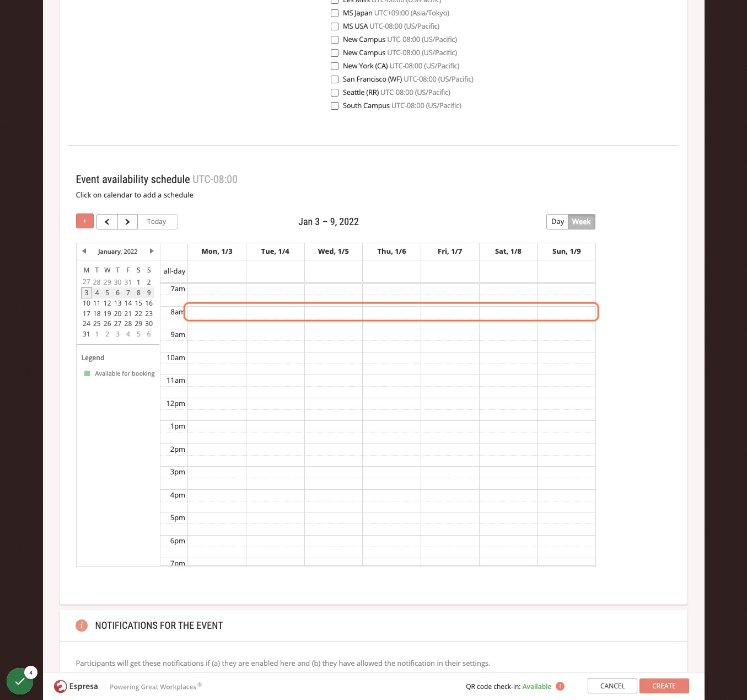Click the Thu, 1/6 column header
This screenshot has width=747, height=700.
pos(391,252)
